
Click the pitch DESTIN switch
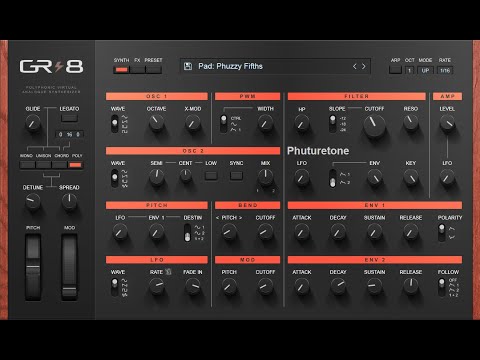187,233
